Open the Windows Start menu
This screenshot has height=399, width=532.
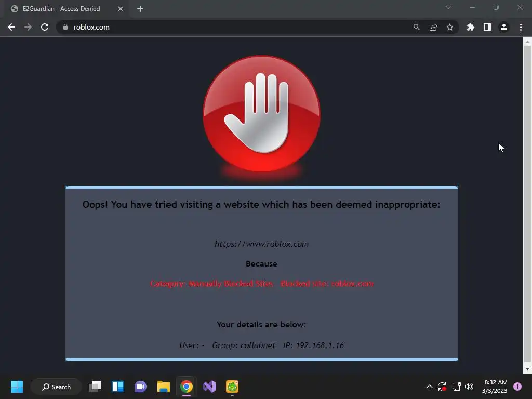(x=17, y=387)
